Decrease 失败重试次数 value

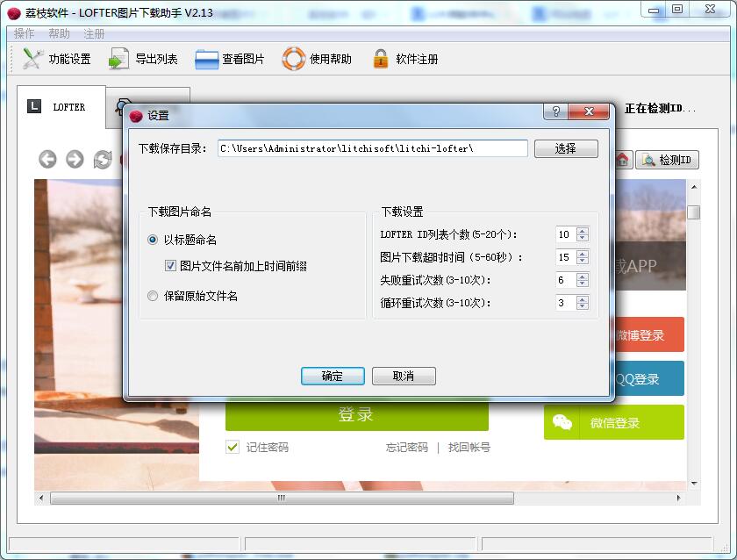[583, 284]
